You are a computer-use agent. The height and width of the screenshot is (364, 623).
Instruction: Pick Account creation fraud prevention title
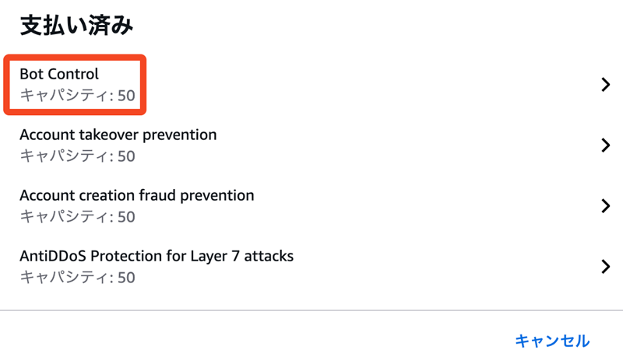[136, 195]
